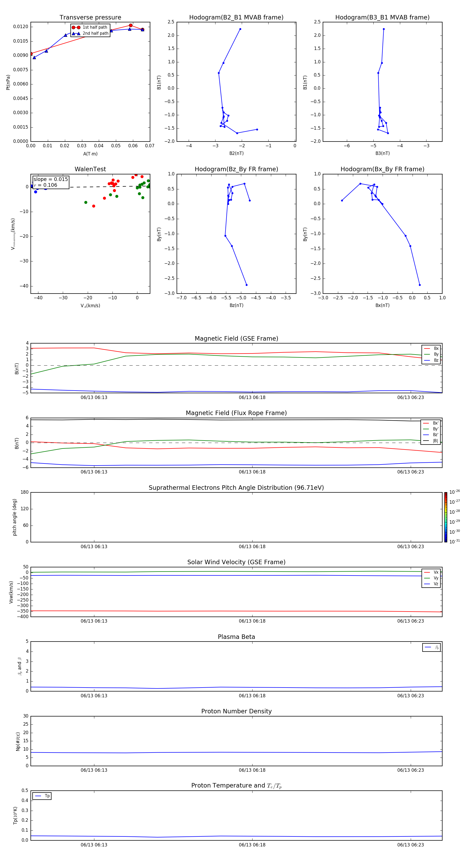Click the "Bx'" legend entry in Flux Rope plot
This screenshot has width=473, height=868.
coord(431,423)
